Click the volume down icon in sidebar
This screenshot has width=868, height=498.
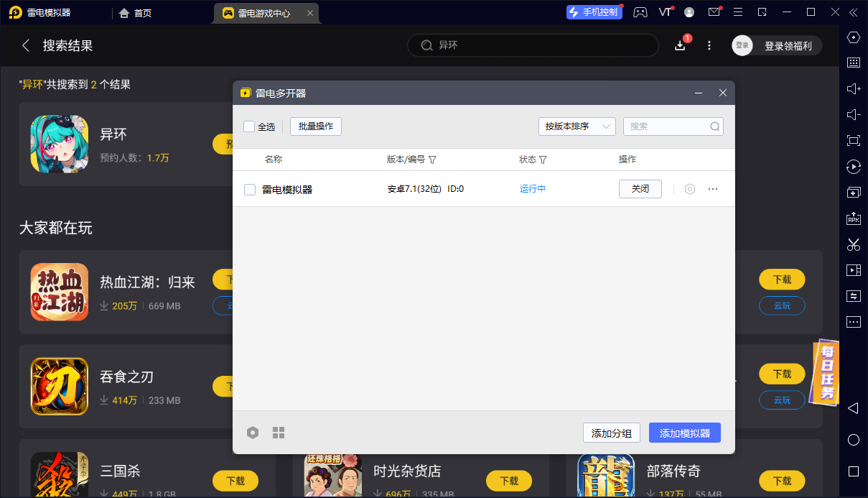point(854,114)
